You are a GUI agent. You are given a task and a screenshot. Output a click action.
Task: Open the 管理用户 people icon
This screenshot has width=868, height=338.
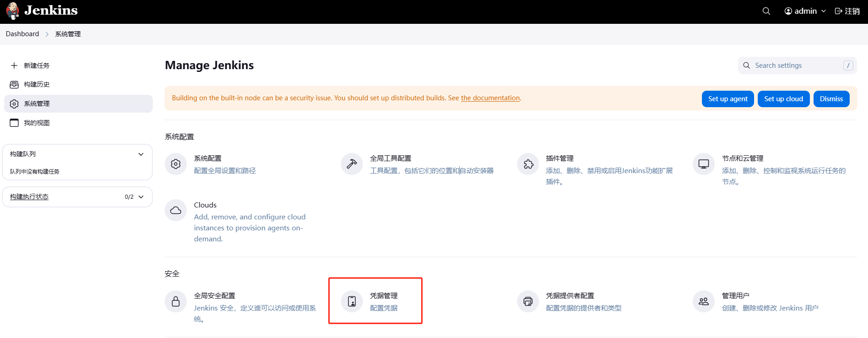[x=704, y=301]
